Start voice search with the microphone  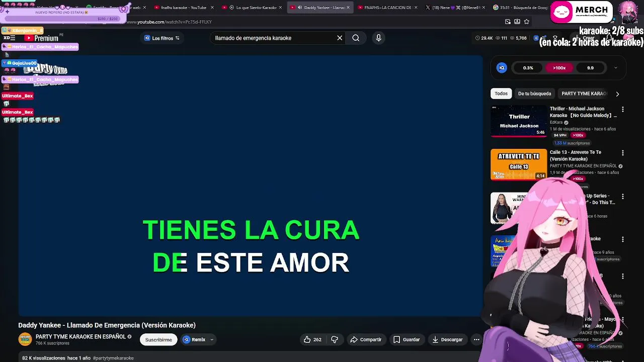379,38
